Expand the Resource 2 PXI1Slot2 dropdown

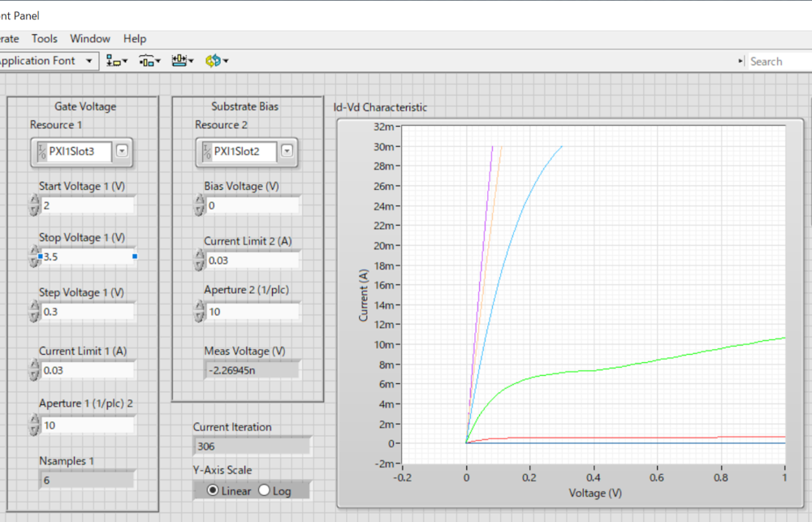pyautogui.click(x=287, y=151)
